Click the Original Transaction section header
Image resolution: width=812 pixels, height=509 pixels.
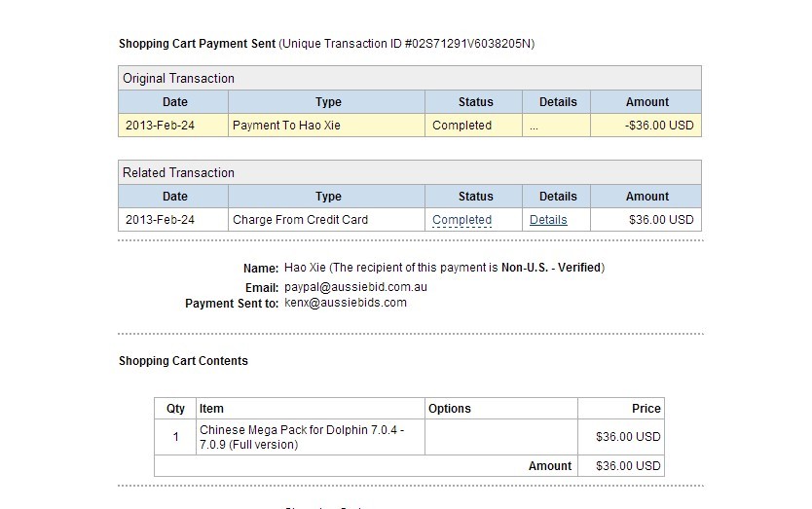pos(178,79)
